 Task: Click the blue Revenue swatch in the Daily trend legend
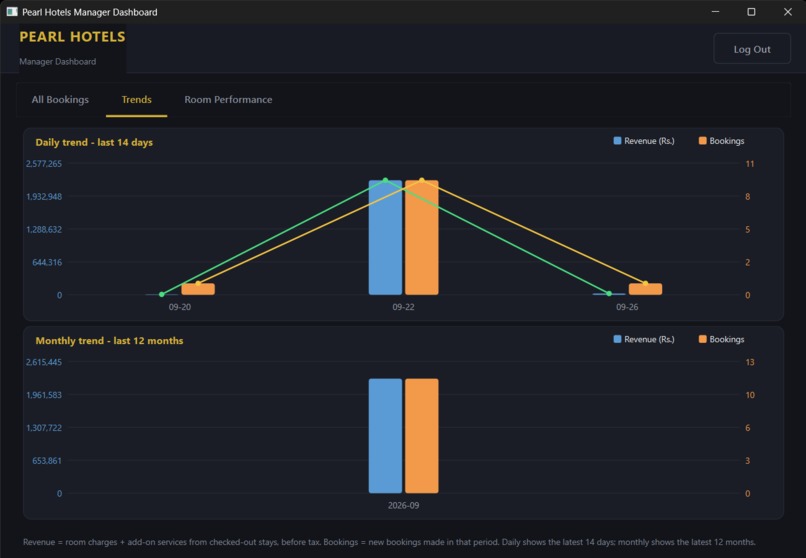click(x=617, y=141)
